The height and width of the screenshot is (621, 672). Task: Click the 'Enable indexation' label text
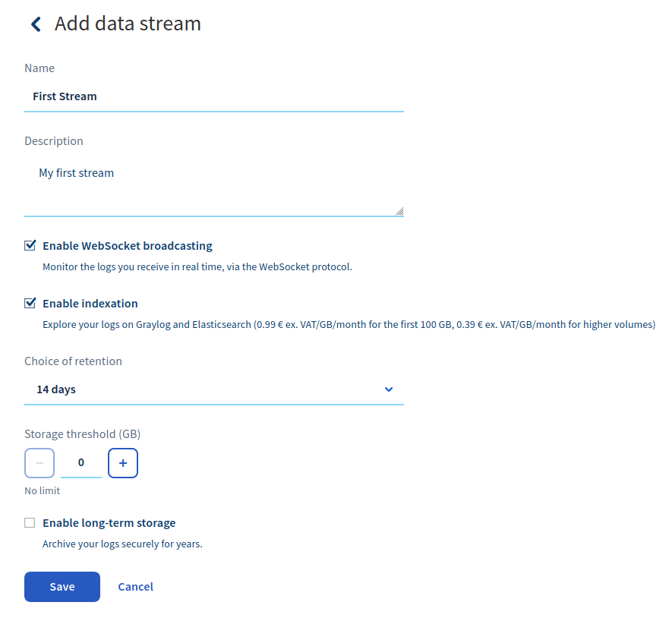pyautogui.click(x=90, y=304)
